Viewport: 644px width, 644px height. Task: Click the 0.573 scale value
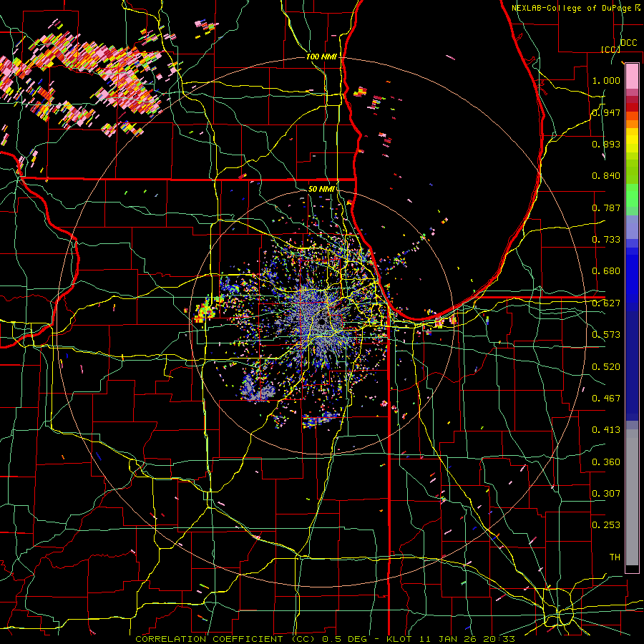pos(606,335)
